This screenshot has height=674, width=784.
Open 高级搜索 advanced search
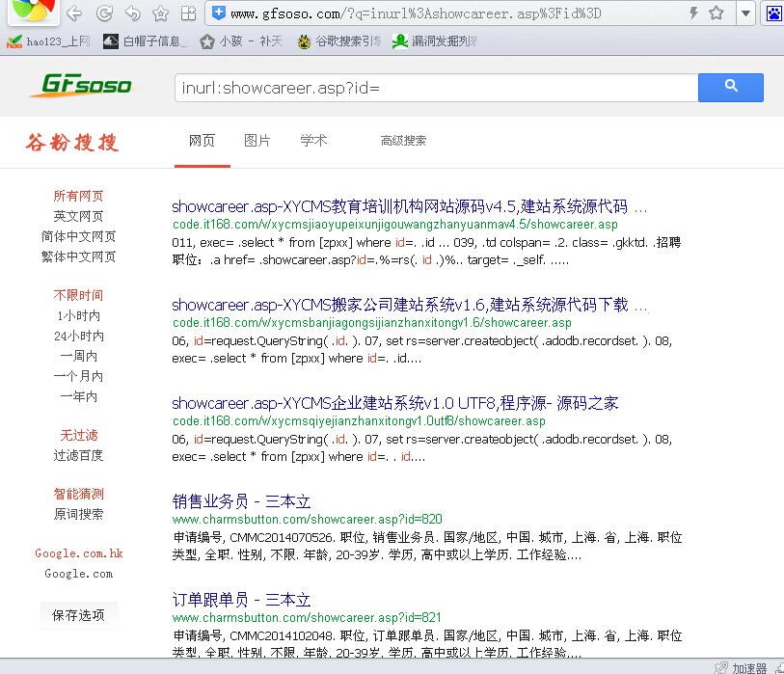(403, 141)
